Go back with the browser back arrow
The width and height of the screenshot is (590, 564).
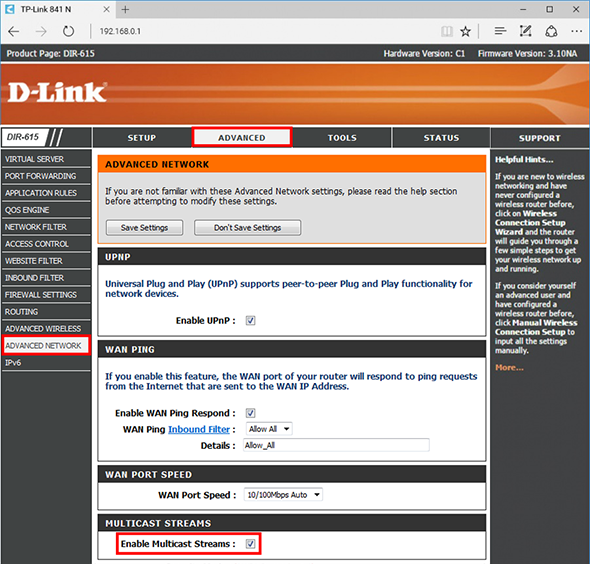[14, 31]
